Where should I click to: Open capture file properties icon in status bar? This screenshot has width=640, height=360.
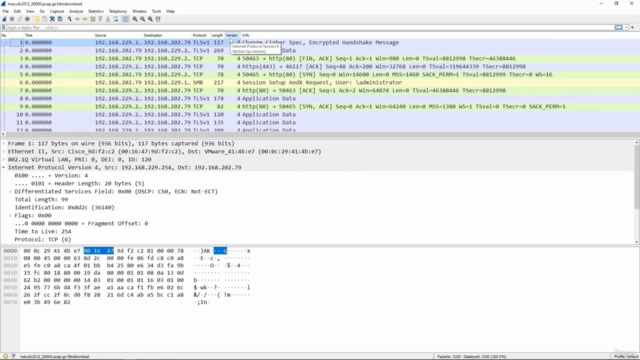[13, 356]
